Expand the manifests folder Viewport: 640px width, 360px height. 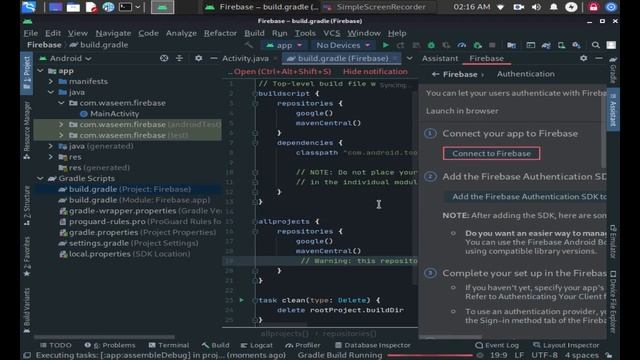point(51,82)
